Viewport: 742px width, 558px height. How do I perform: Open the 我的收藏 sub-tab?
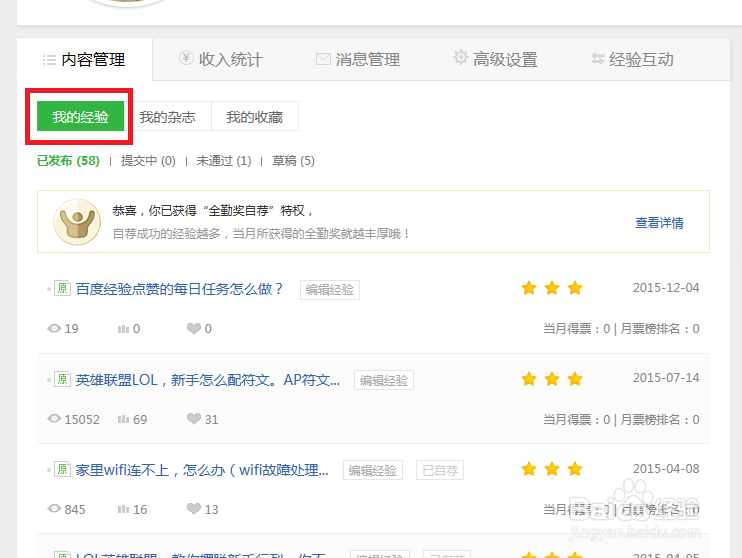(x=255, y=116)
